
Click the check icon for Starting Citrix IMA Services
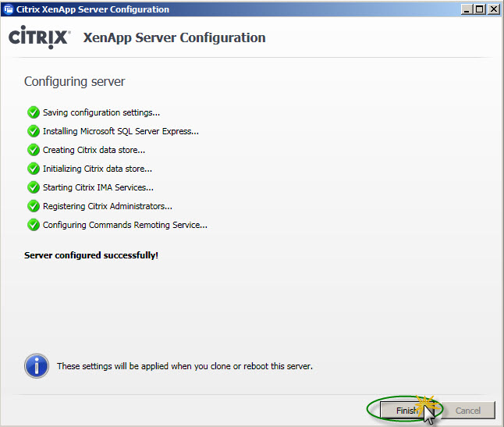tap(34, 187)
